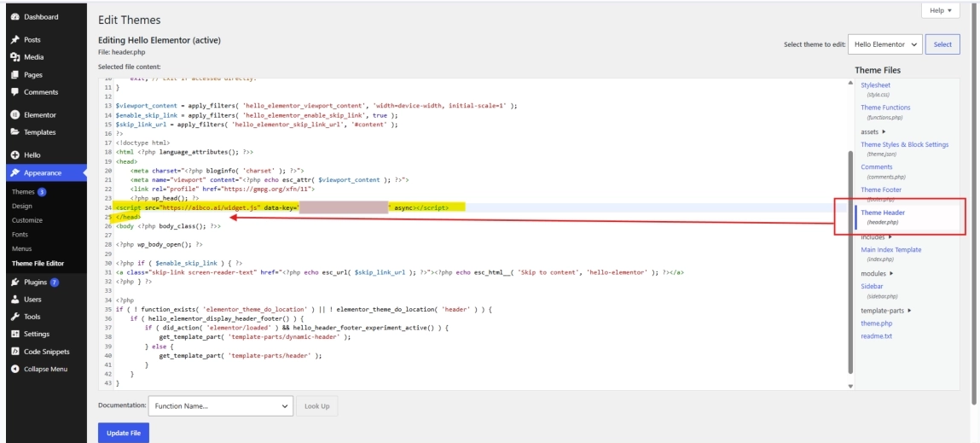Click the Appearance paintbrush icon
The height and width of the screenshot is (443, 980).
pos(15,172)
